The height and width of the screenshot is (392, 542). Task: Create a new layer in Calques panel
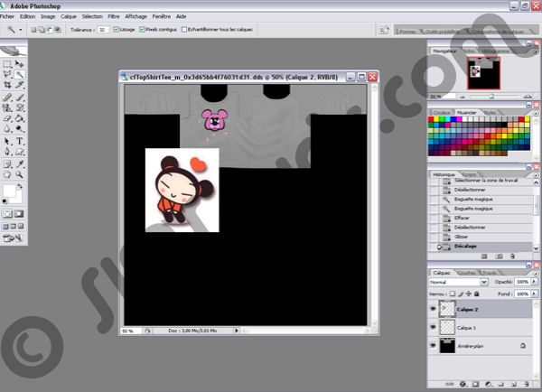coord(514,384)
